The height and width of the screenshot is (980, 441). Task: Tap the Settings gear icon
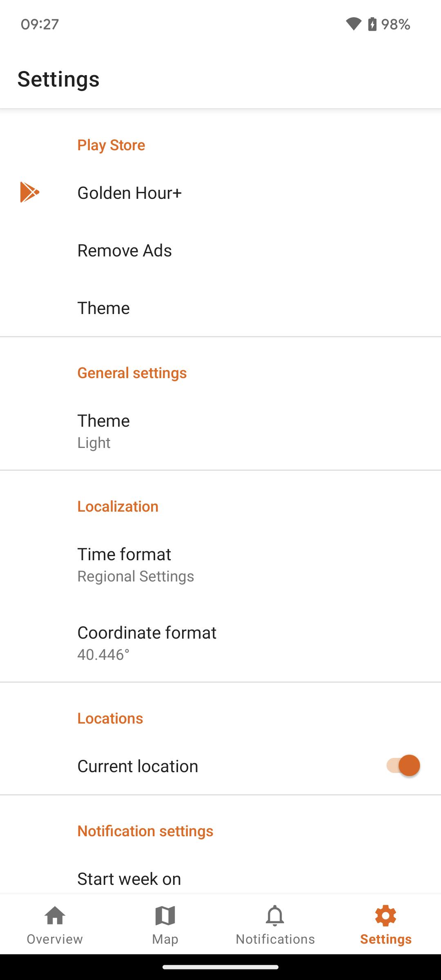point(385,915)
